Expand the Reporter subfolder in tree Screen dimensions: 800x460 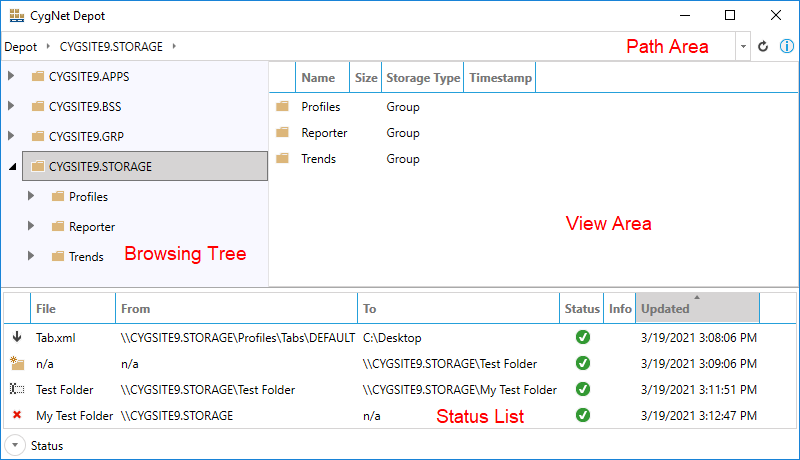tap(31, 225)
